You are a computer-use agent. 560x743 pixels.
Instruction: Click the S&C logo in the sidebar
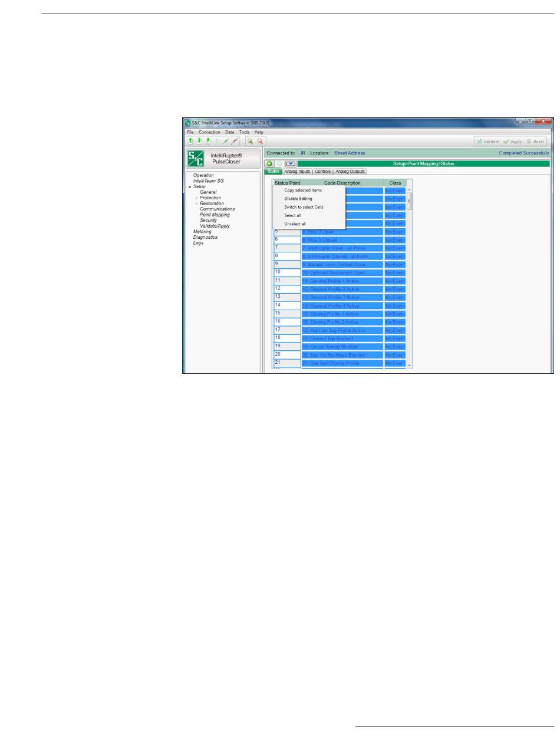[196, 159]
